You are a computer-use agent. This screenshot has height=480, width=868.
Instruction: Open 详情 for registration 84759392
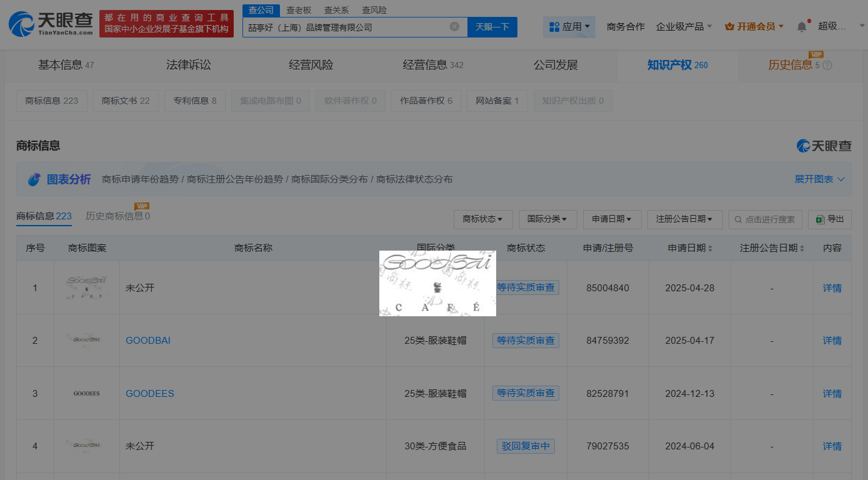point(832,341)
